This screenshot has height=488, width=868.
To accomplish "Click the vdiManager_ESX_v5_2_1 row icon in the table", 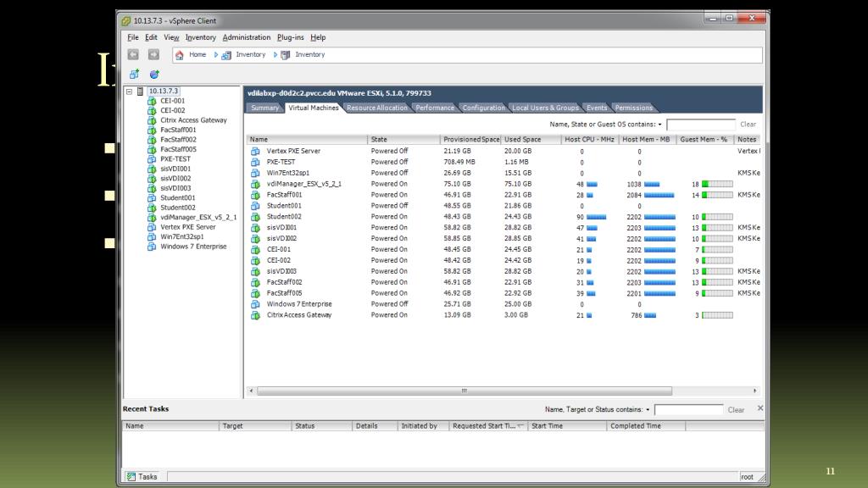I will 255,184.
